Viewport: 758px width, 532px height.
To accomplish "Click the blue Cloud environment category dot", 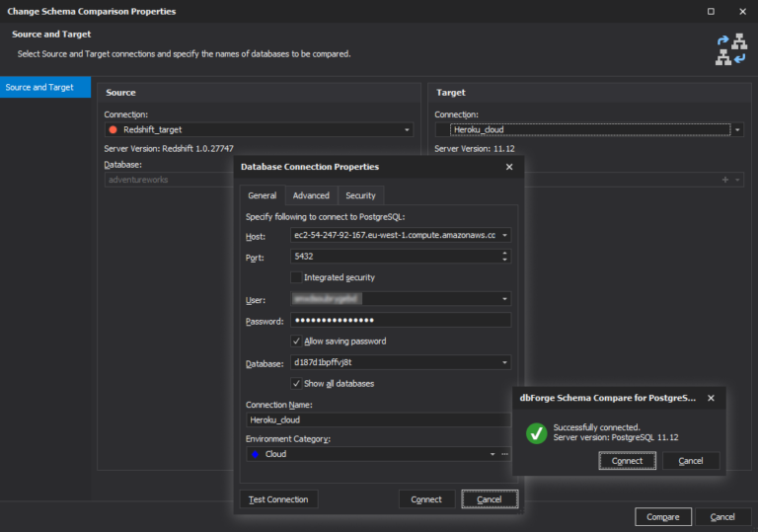I will tap(256, 454).
